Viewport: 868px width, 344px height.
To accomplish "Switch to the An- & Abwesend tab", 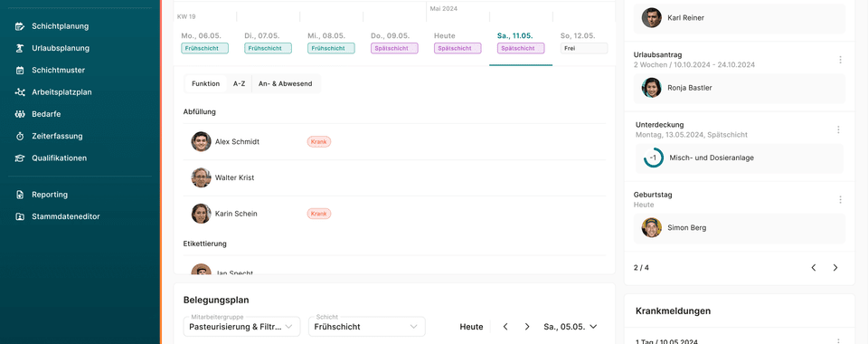I will tap(285, 83).
